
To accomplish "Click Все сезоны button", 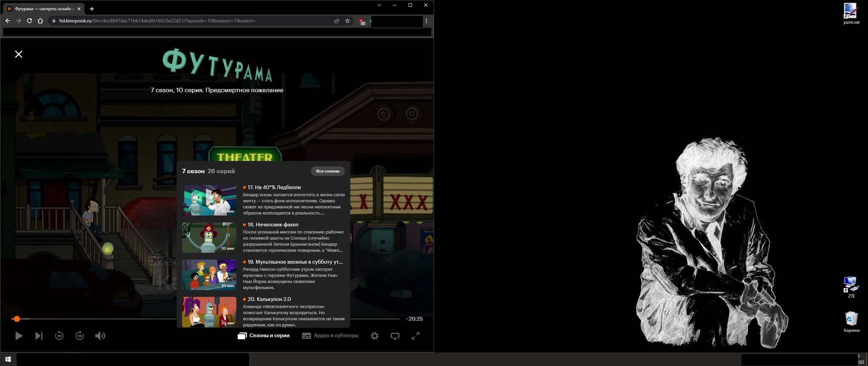I will (x=328, y=171).
